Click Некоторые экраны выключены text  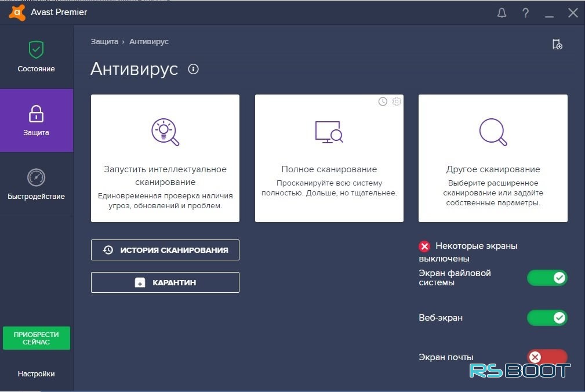468,252
